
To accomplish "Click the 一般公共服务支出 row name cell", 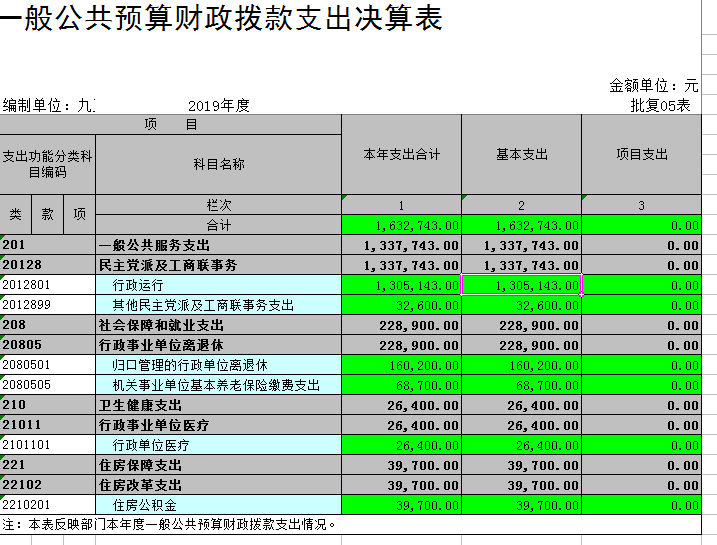I will (218, 245).
